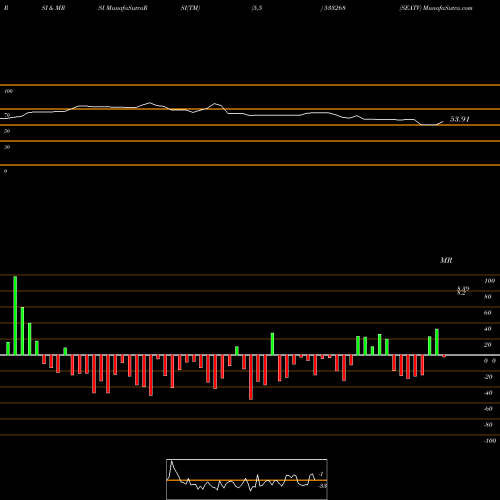Click the -33 value in the mini chart
This screenshot has height=500, width=500.
[x=322, y=486]
